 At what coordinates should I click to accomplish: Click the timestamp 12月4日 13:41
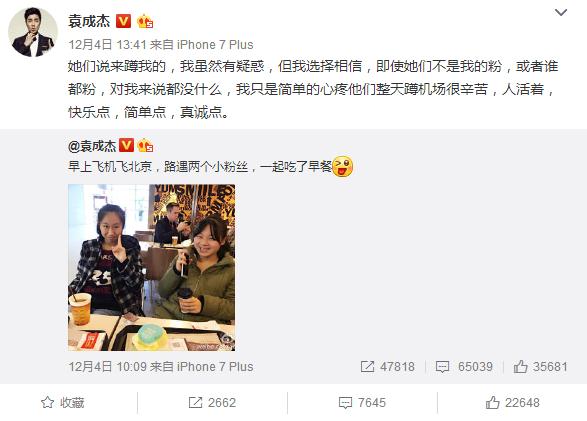tap(107, 45)
